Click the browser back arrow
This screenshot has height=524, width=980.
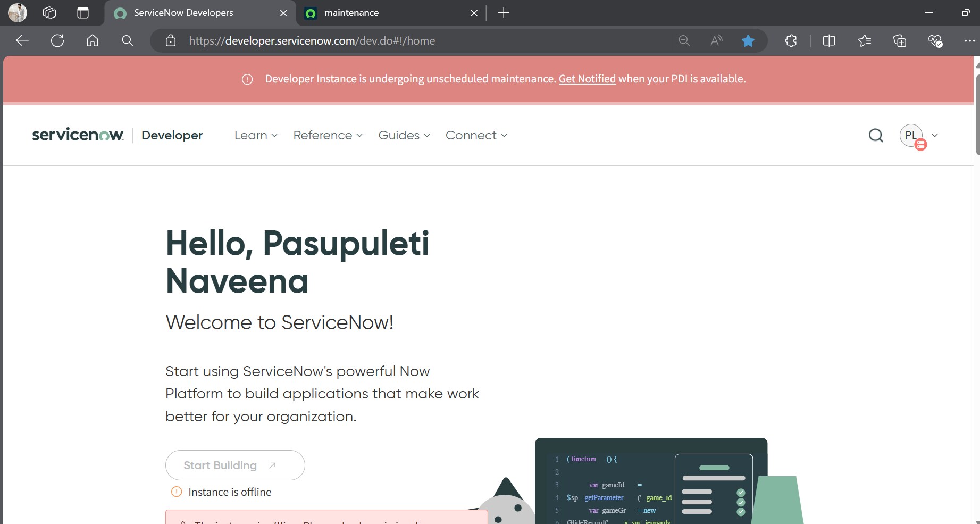[x=22, y=40]
